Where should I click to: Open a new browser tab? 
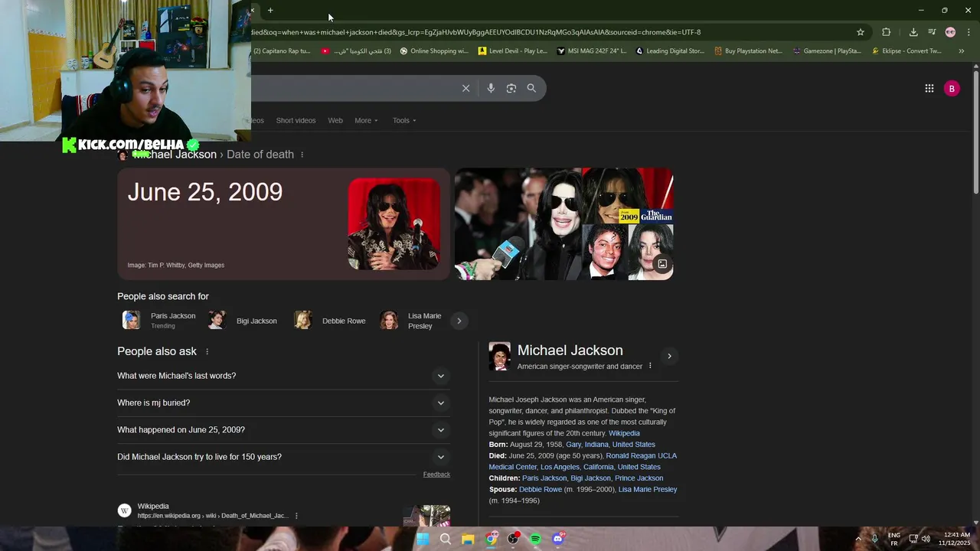click(270, 11)
